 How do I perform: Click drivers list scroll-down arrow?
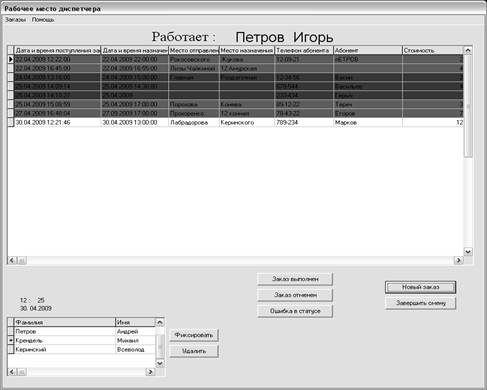160,363
